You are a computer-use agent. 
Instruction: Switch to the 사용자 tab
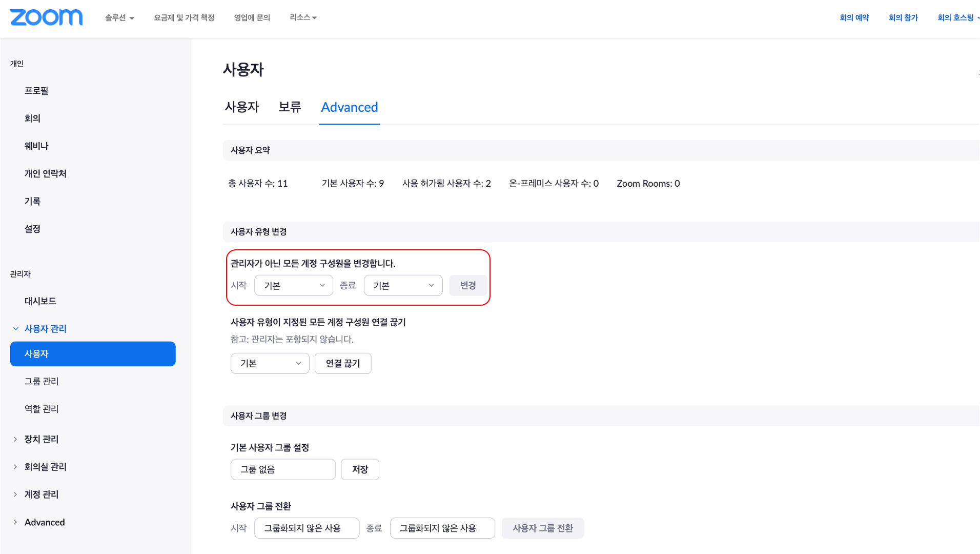coord(242,107)
